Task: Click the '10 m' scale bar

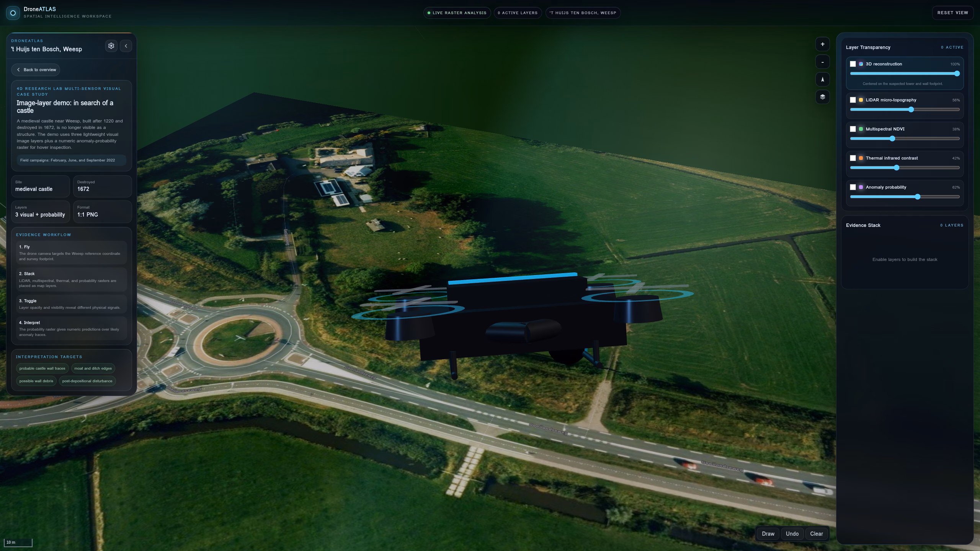Action: [18, 543]
